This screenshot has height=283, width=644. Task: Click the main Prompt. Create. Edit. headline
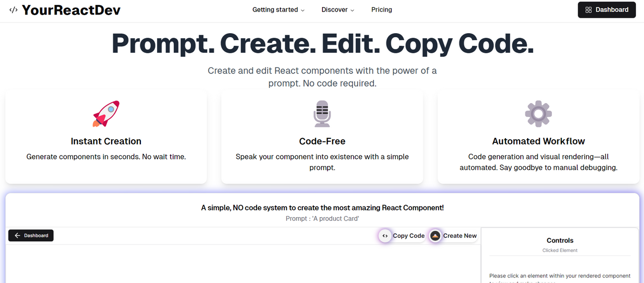click(322, 44)
